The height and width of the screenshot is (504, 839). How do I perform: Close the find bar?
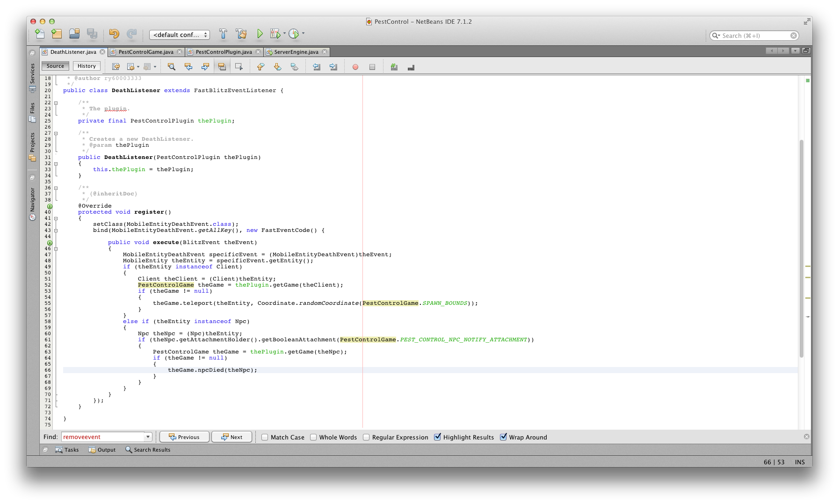807,437
